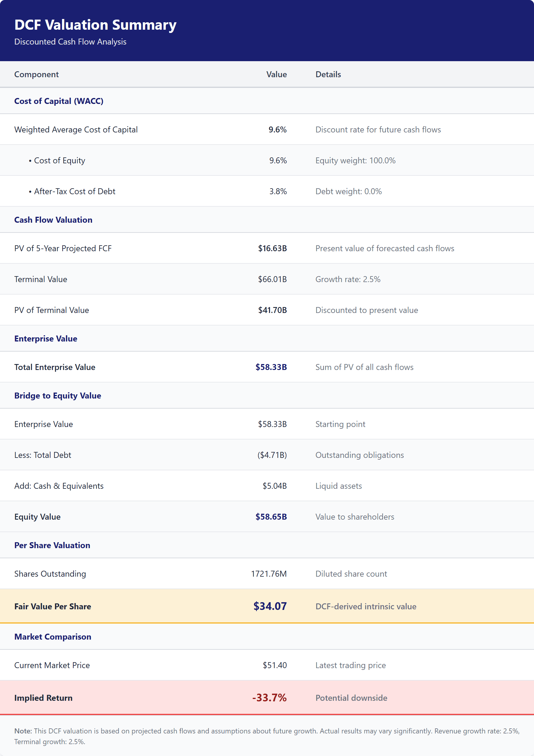Click the Debt weight: 0.0% detail
Image resolution: width=534 pixels, height=756 pixels.
pos(349,192)
